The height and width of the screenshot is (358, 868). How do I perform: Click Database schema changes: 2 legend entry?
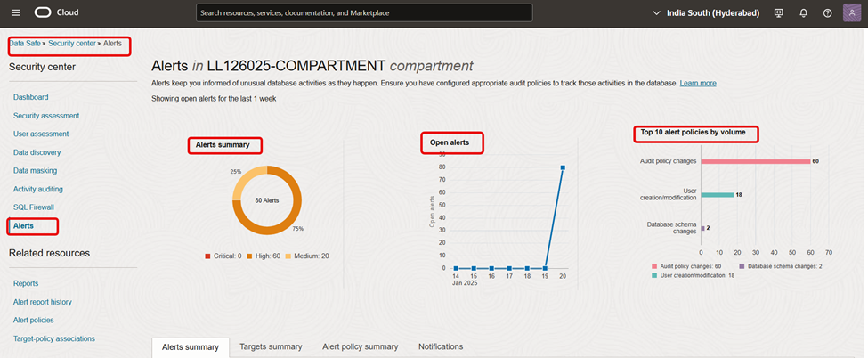pos(781,266)
